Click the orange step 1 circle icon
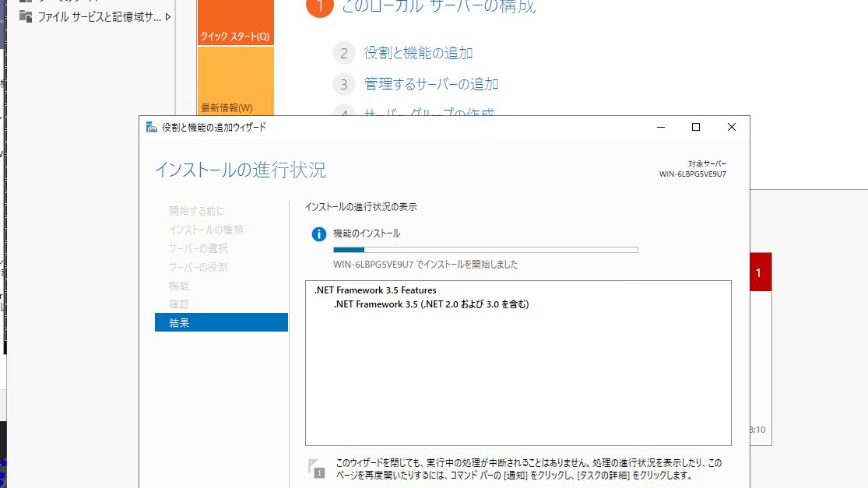 319,7
